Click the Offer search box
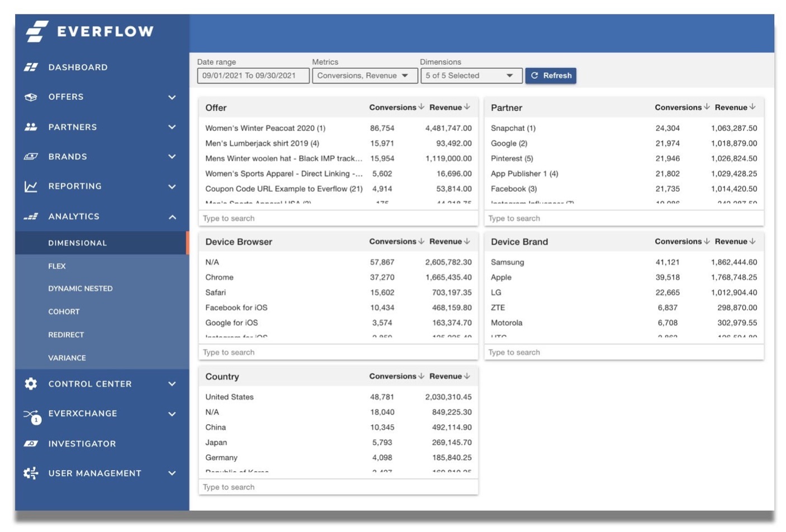Screen dimensions: 786x532 [338, 218]
